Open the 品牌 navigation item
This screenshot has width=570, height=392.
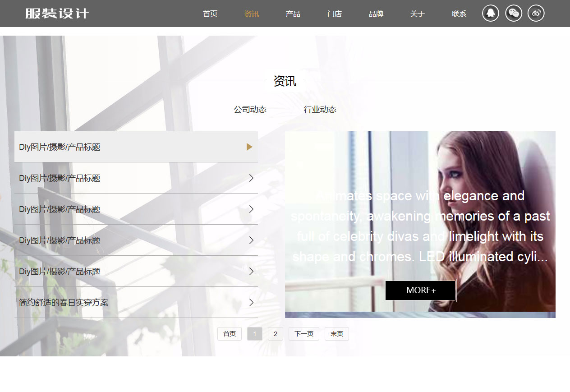[x=376, y=14]
